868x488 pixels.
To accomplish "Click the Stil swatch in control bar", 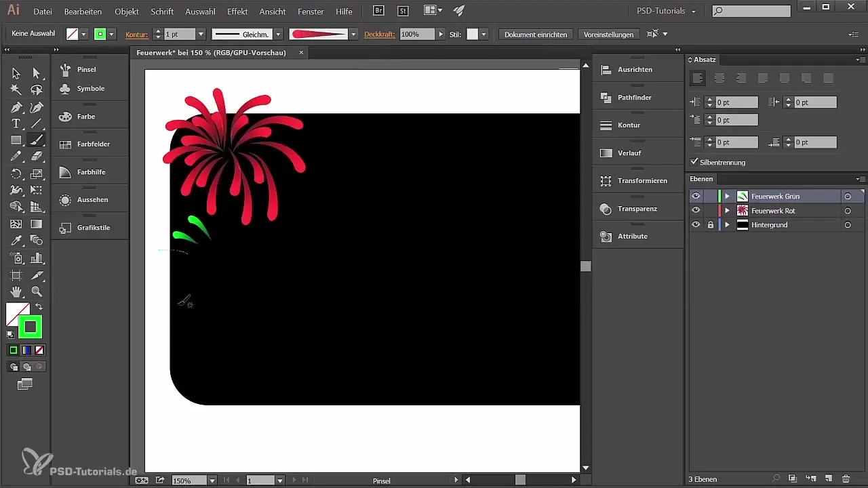I will (473, 34).
